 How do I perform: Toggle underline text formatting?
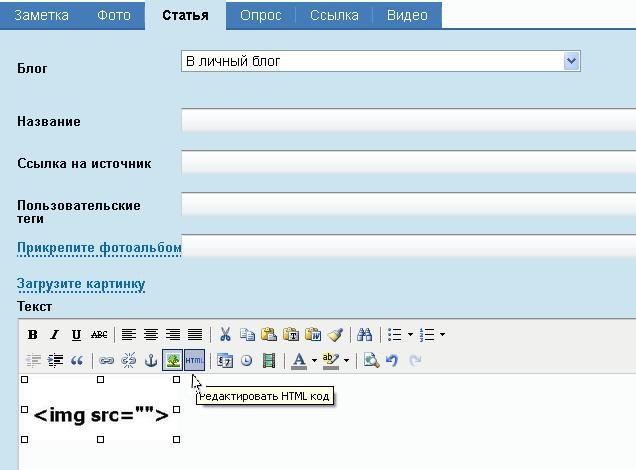(76, 335)
